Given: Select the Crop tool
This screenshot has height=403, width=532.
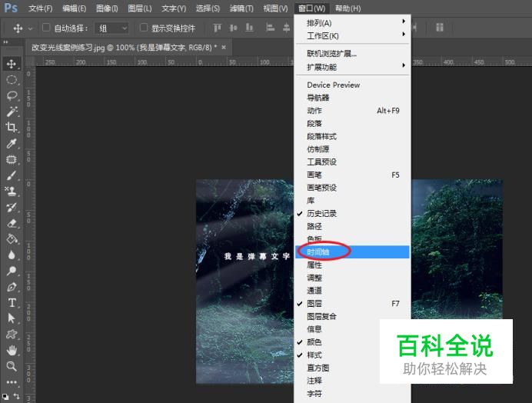Looking at the screenshot, I should tap(12, 128).
